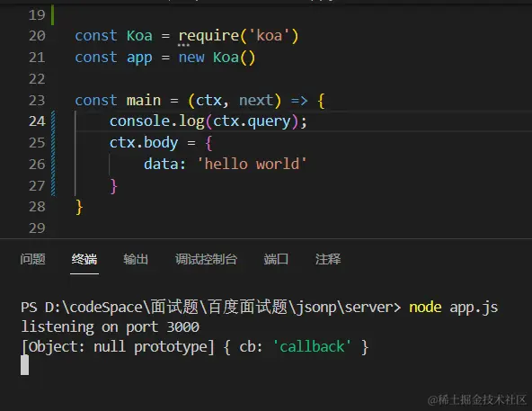Screen dimensions: 532x411
Task: Place cursor on require keyword
Action: coord(209,36)
